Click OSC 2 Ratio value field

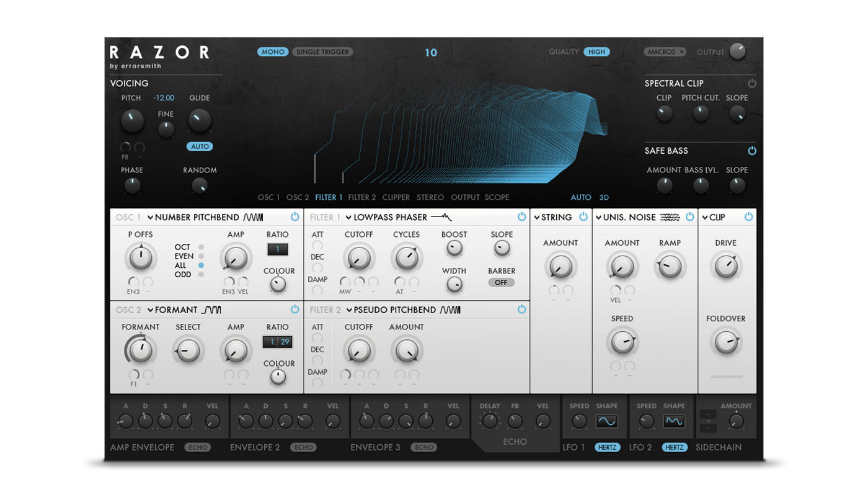(277, 342)
